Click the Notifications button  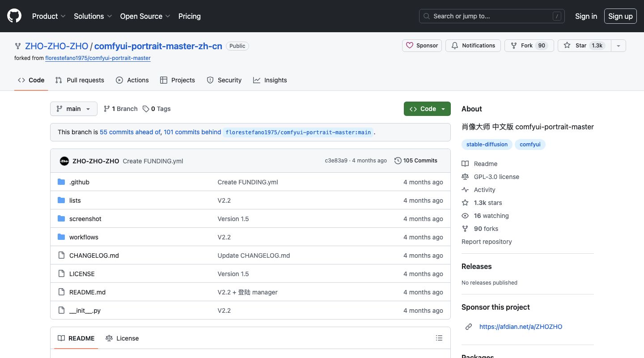[x=473, y=46]
